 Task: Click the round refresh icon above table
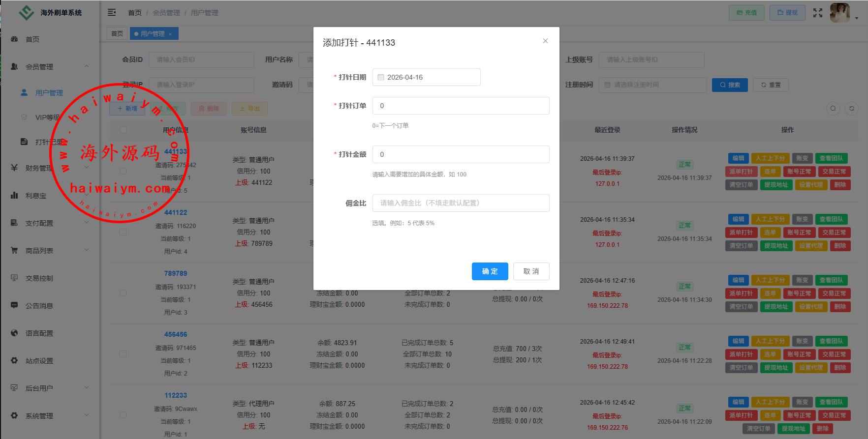[851, 109]
